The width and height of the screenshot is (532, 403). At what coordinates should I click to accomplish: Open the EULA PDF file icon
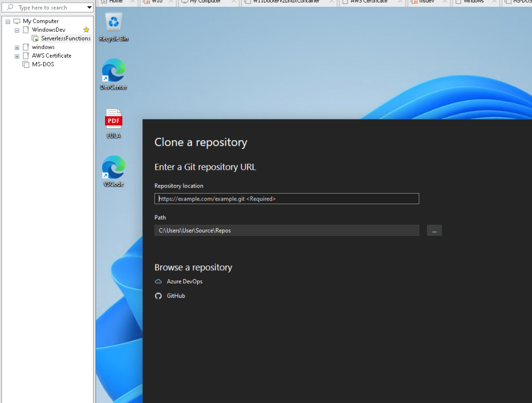pyautogui.click(x=114, y=123)
